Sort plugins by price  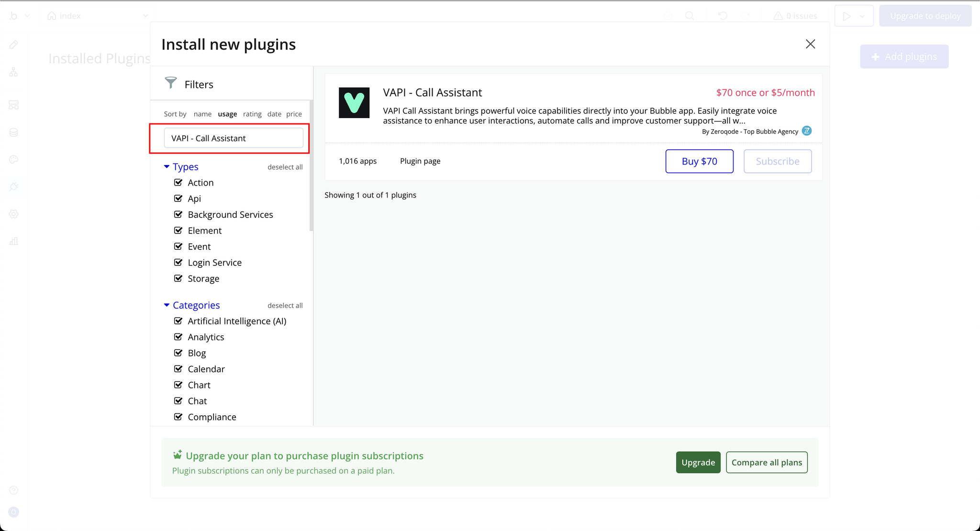pos(294,114)
